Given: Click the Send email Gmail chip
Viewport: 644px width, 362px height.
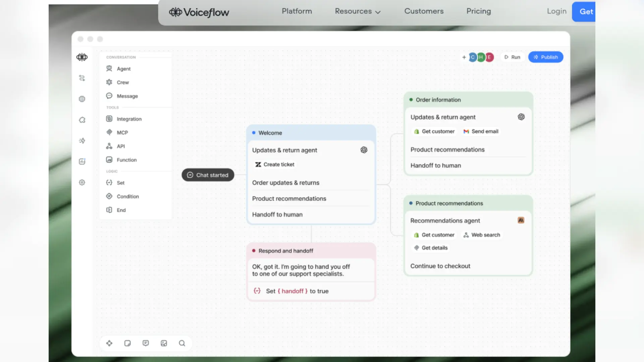Looking at the screenshot, I should tap(481, 131).
